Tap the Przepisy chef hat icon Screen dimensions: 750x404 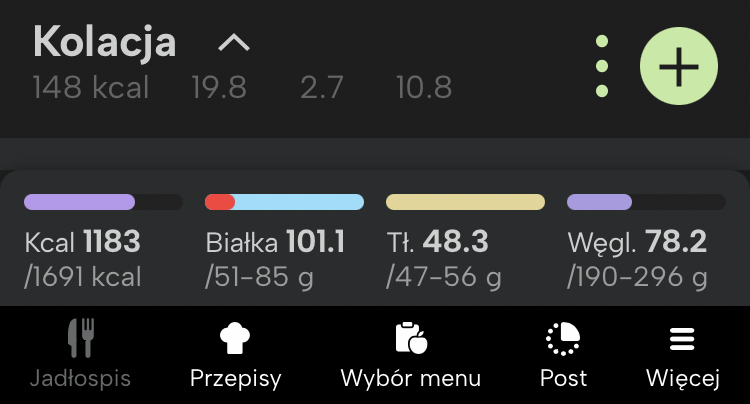point(235,339)
